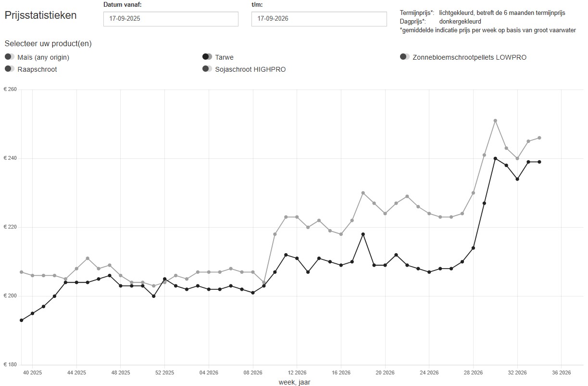
Task: Click the first grey data point at €207
Action: point(21,272)
